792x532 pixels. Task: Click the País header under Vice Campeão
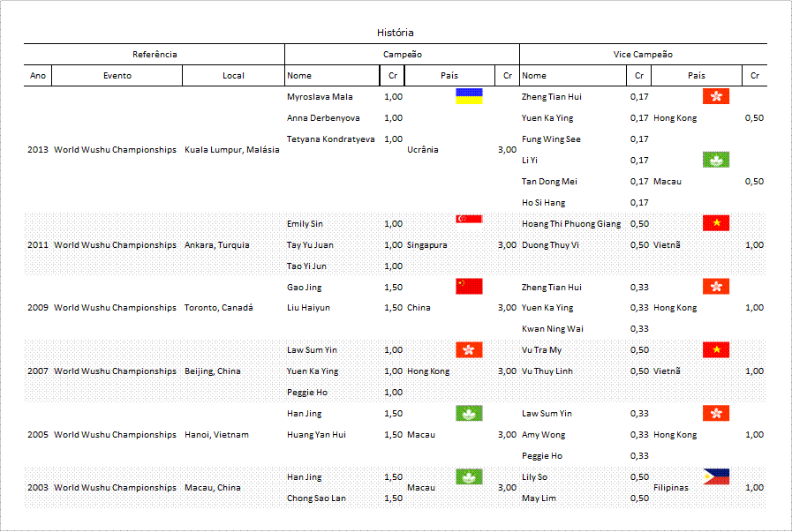696,76
